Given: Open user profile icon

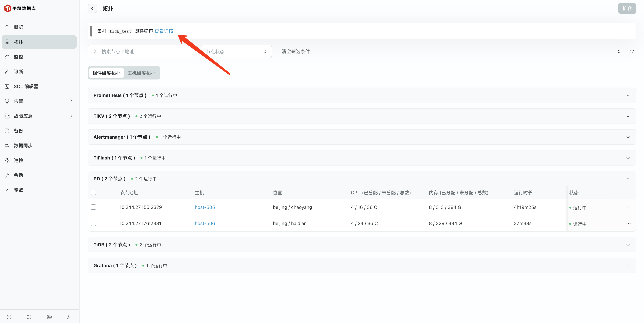Looking at the screenshot, I should (69, 317).
